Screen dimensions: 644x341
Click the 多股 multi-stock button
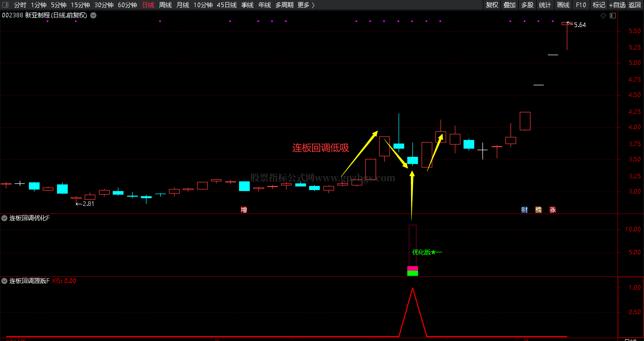tap(527, 5)
